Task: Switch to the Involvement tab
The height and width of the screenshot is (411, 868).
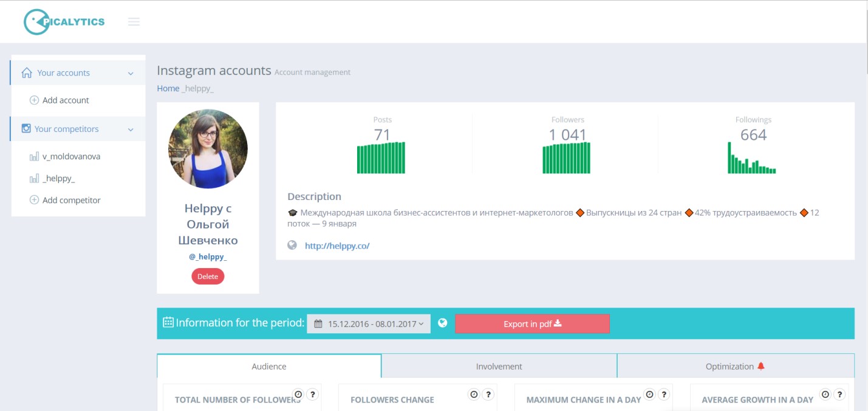Action: [499, 367]
